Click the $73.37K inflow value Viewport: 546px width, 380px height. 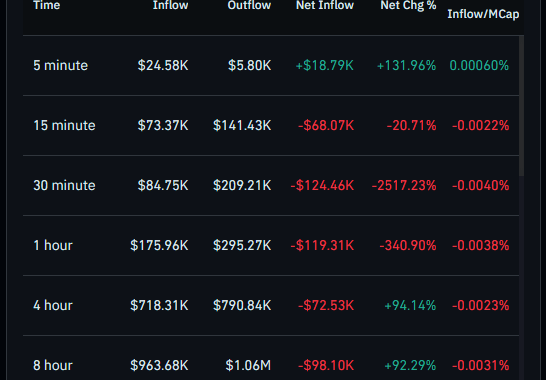coord(163,125)
